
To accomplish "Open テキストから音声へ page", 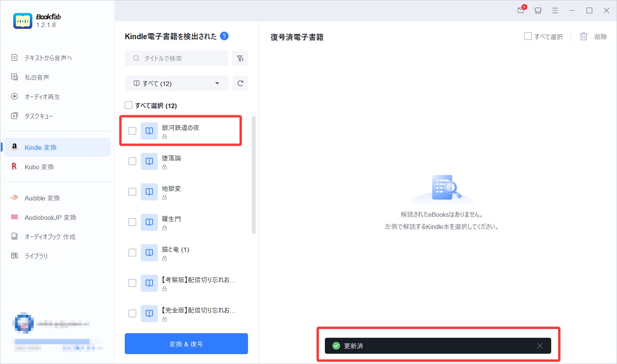I will tap(48, 58).
